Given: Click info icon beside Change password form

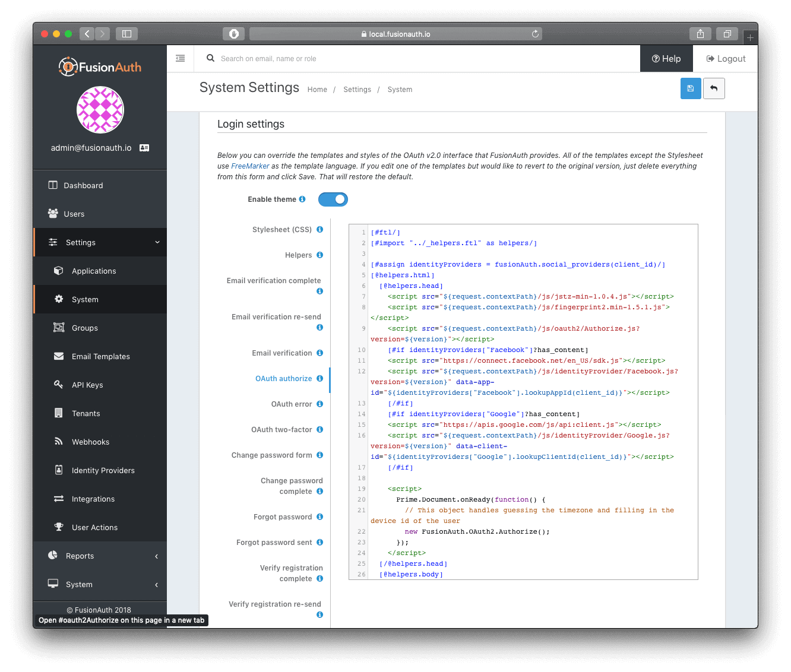Looking at the screenshot, I should coord(319,455).
